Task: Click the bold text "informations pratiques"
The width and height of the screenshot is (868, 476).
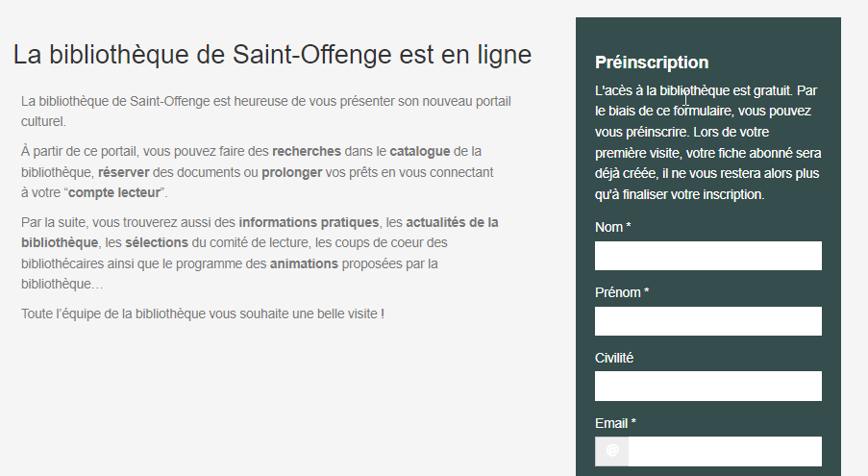Action: (x=309, y=222)
